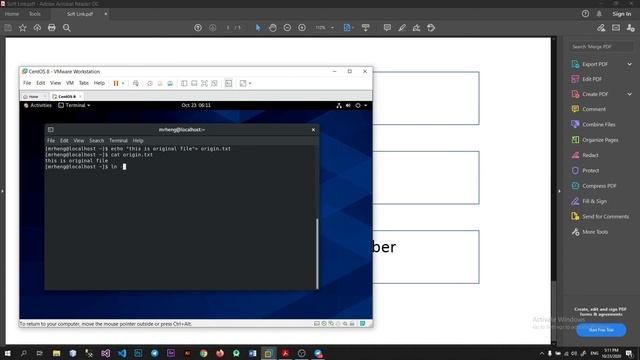Zoom in with the plus button
This screenshot has height=360, width=640.
(302, 28)
